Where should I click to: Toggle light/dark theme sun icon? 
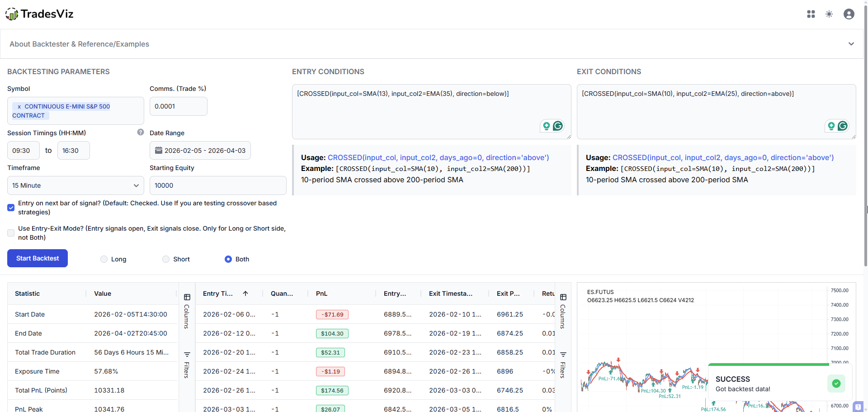829,14
